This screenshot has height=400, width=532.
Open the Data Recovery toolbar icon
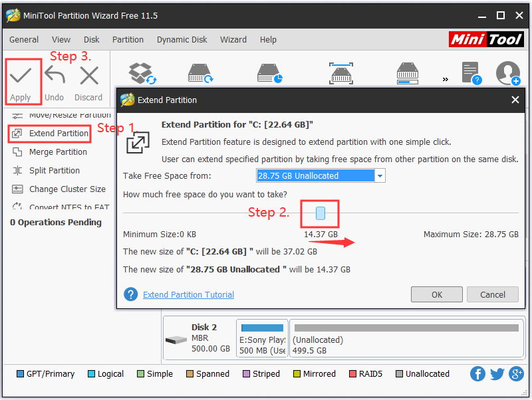142,73
